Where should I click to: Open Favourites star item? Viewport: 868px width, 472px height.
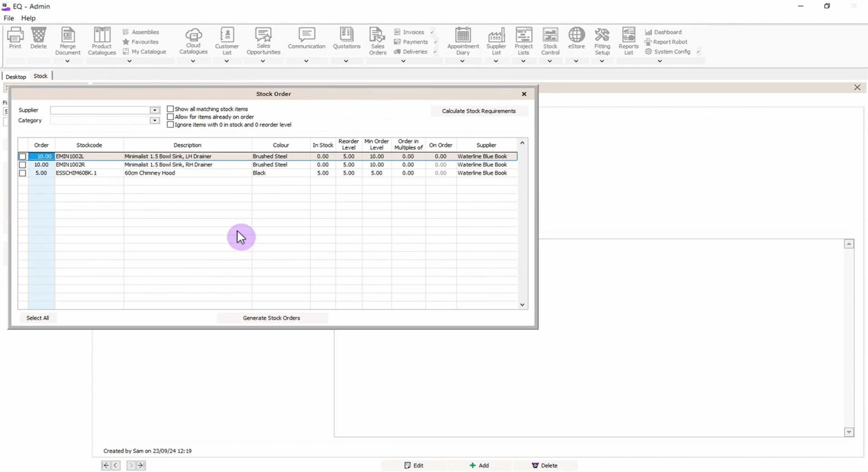[x=141, y=42]
